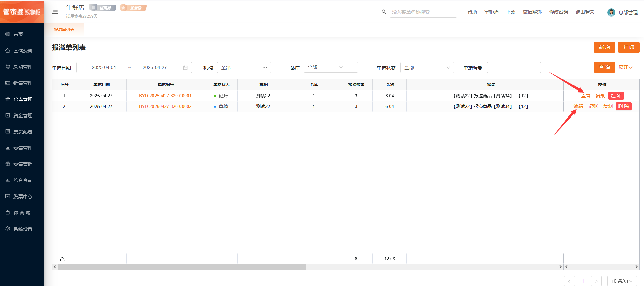Click the 销售管理 sidebar icon
Screen dimensions: 644x286
pos(8,83)
